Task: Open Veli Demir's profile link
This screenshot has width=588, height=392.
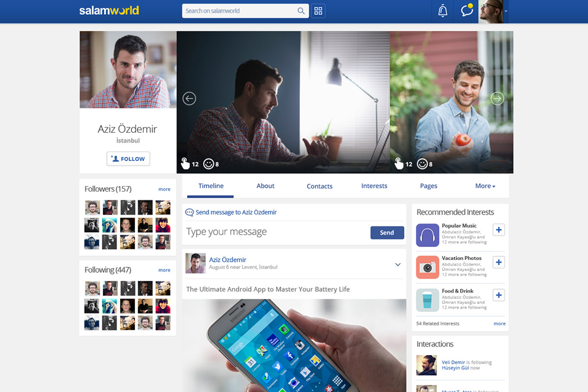Action: 453,363
